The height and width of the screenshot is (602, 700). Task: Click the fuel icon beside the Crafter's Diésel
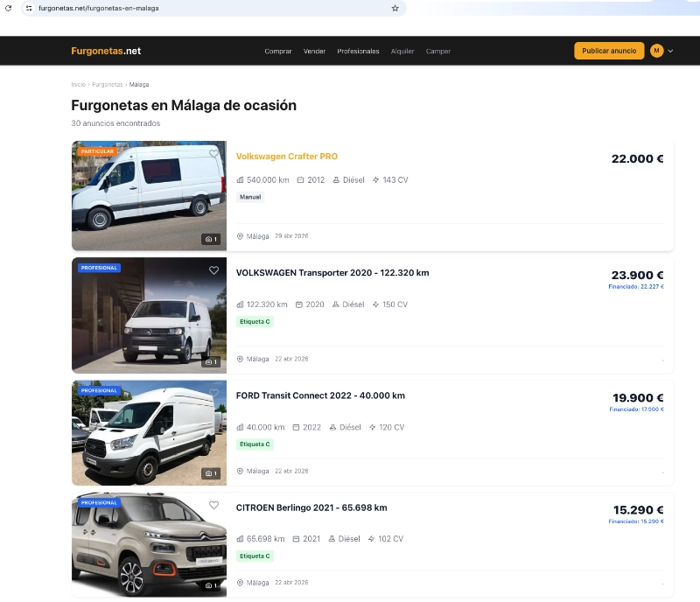(x=336, y=180)
